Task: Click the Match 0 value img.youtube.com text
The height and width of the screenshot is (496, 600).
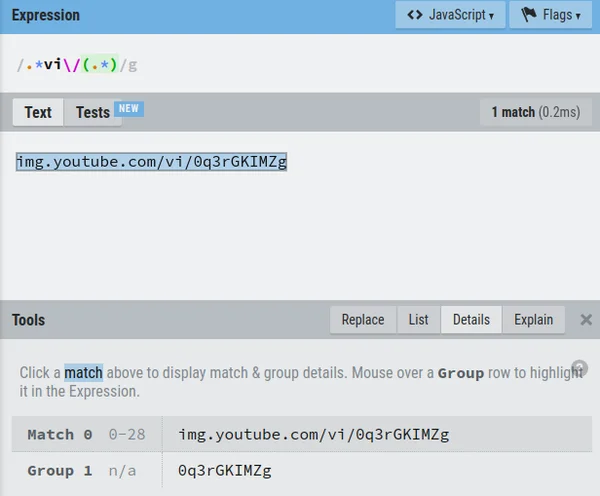Action: [313, 434]
